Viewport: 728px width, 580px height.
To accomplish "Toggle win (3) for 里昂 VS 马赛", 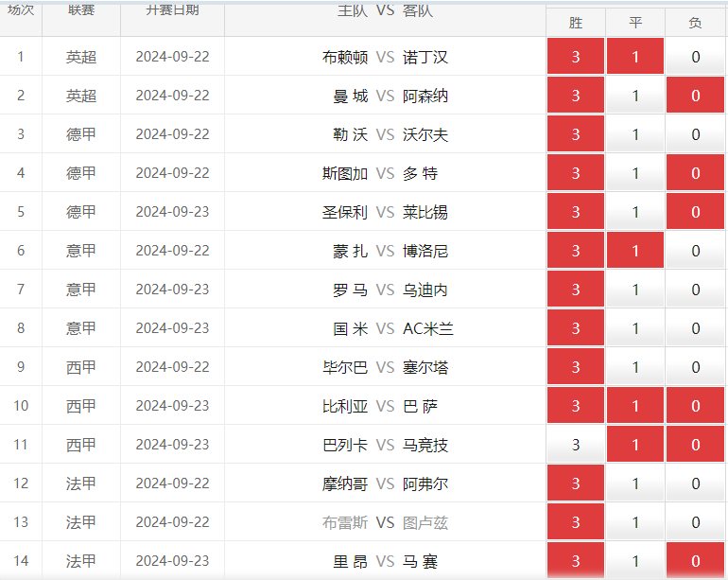I will pyautogui.click(x=576, y=560).
